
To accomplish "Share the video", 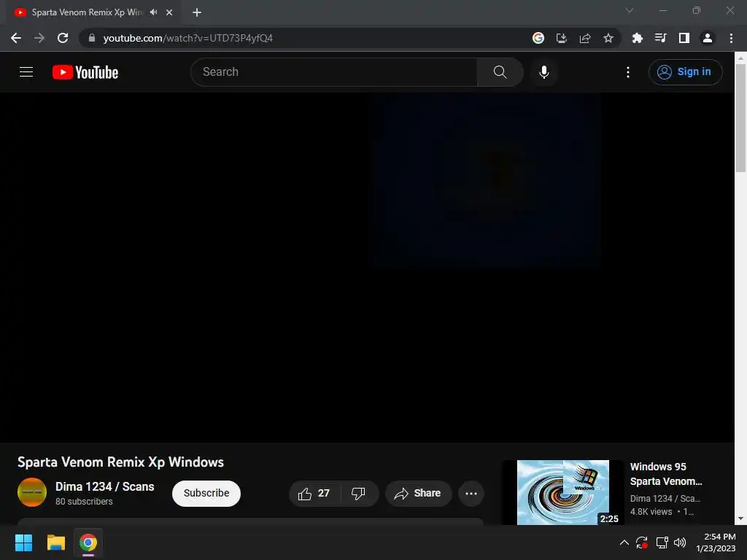I will point(418,494).
